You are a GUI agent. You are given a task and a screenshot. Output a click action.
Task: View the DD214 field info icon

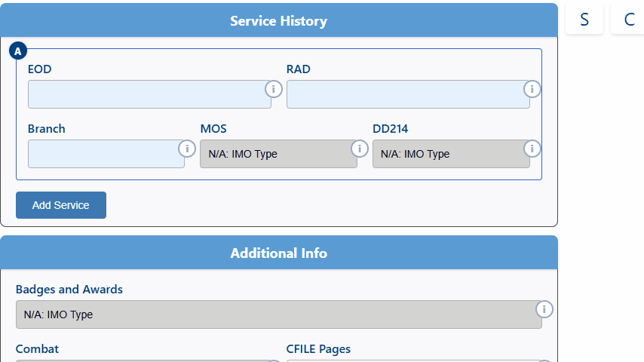pyautogui.click(x=532, y=149)
